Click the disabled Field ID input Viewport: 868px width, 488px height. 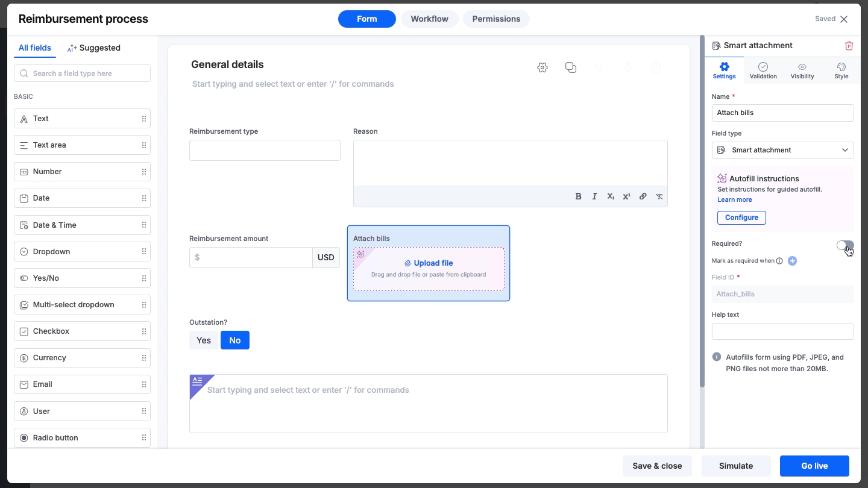coord(782,294)
